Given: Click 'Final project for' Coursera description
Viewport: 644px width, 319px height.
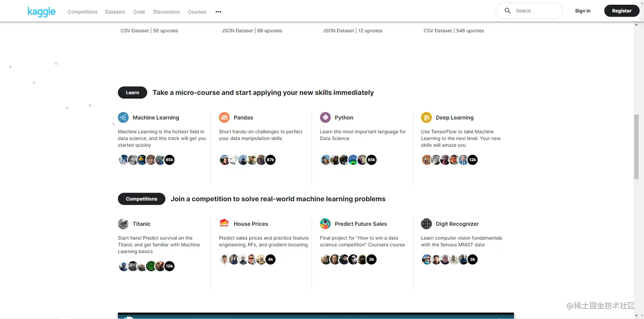Looking at the screenshot, I should pos(362,242).
